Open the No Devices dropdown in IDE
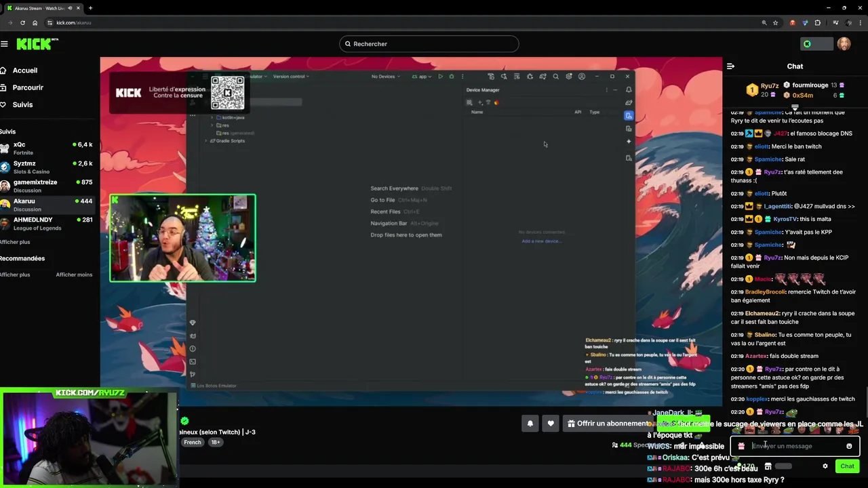Image resolution: width=868 pixels, height=488 pixels. [x=384, y=77]
